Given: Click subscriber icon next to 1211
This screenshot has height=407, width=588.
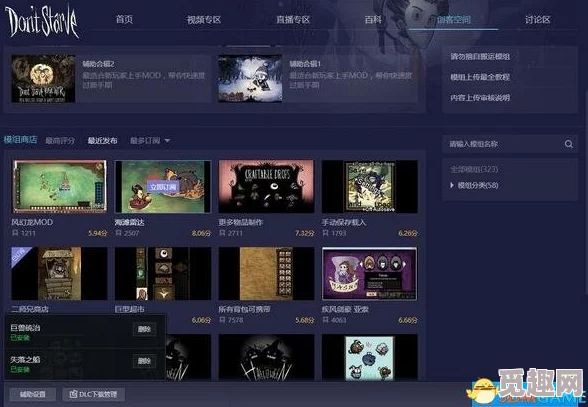Looking at the screenshot, I should click(x=15, y=233).
